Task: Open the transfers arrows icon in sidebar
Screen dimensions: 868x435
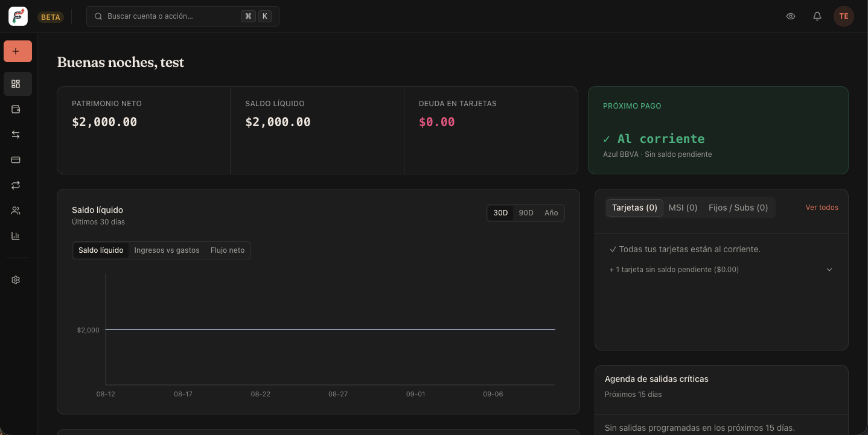Action: pyautogui.click(x=16, y=135)
